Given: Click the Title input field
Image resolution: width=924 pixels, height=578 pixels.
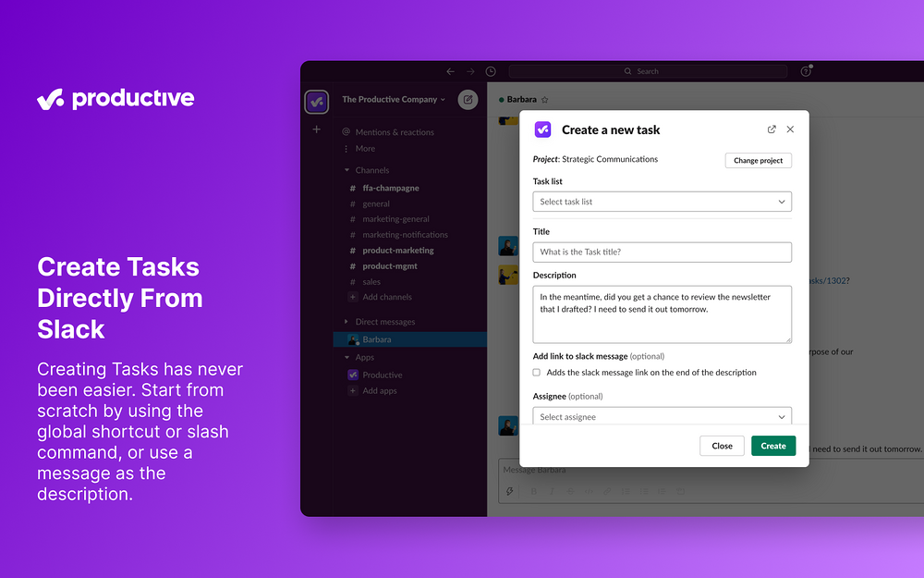Looking at the screenshot, I should click(663, 252).
